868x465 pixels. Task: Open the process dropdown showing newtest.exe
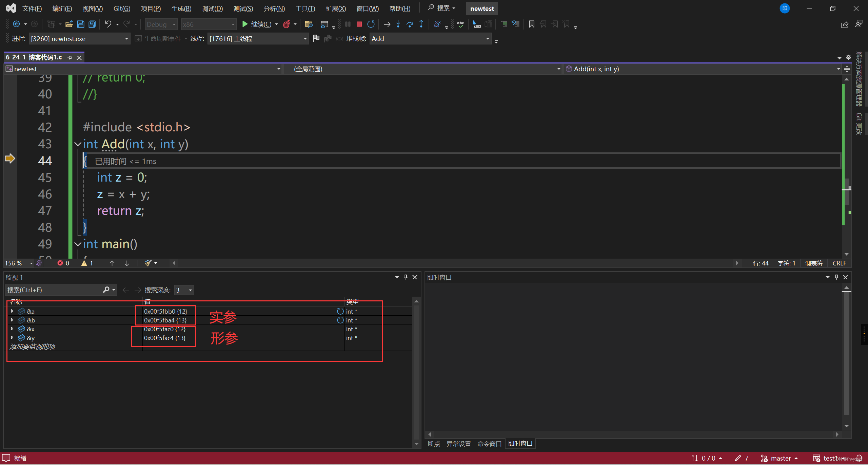(x=79, y=39)
